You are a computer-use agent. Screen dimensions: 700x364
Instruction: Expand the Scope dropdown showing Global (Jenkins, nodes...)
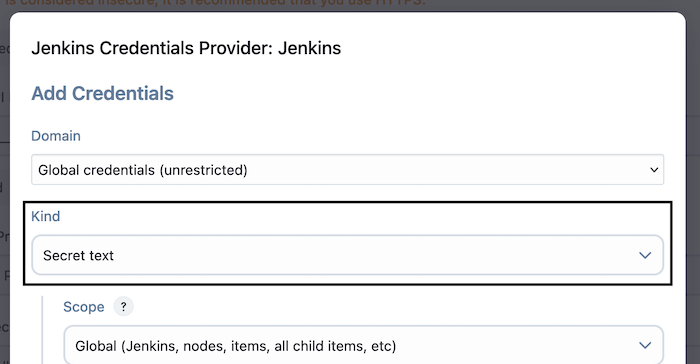[363, 345]
